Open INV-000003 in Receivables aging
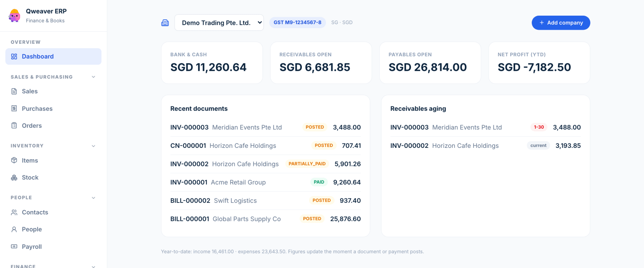The image size is (644, 268). pyautogui.click(x=485, y=127)
